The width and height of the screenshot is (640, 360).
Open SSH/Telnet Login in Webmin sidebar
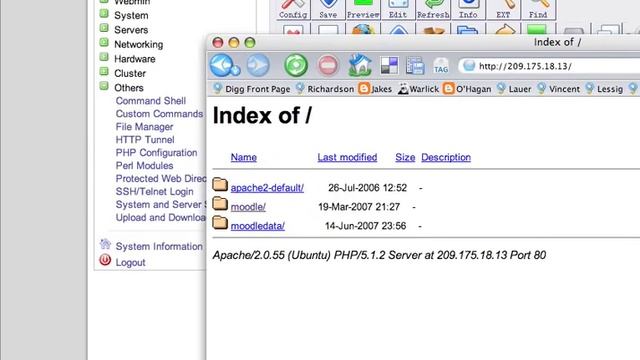point(154,192)
